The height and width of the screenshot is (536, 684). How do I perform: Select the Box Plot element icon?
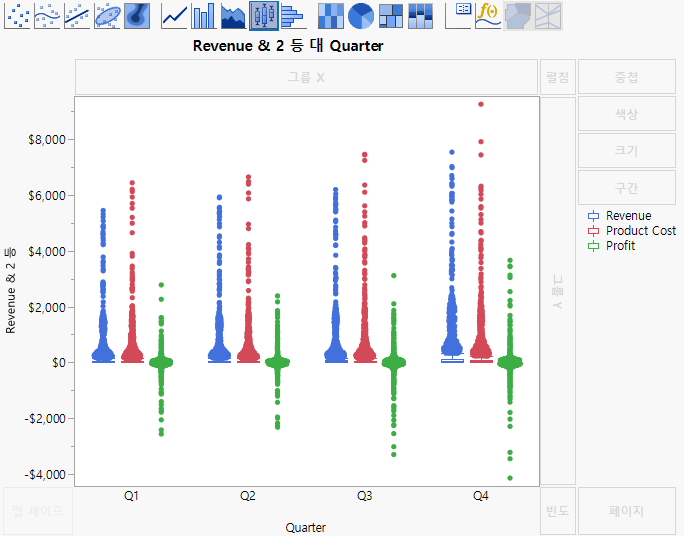click(x=264, y=16)
